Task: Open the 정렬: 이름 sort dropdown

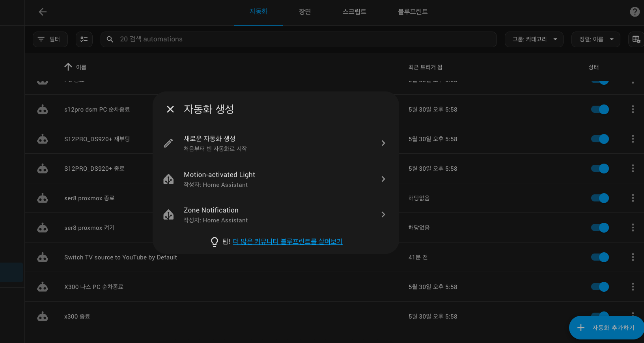Action: click(x=595, y=39)
